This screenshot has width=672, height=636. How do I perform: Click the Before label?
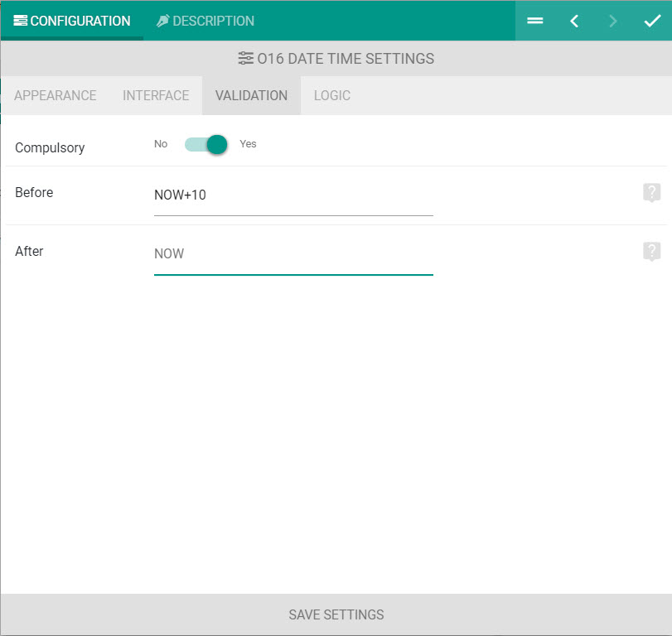34,192
